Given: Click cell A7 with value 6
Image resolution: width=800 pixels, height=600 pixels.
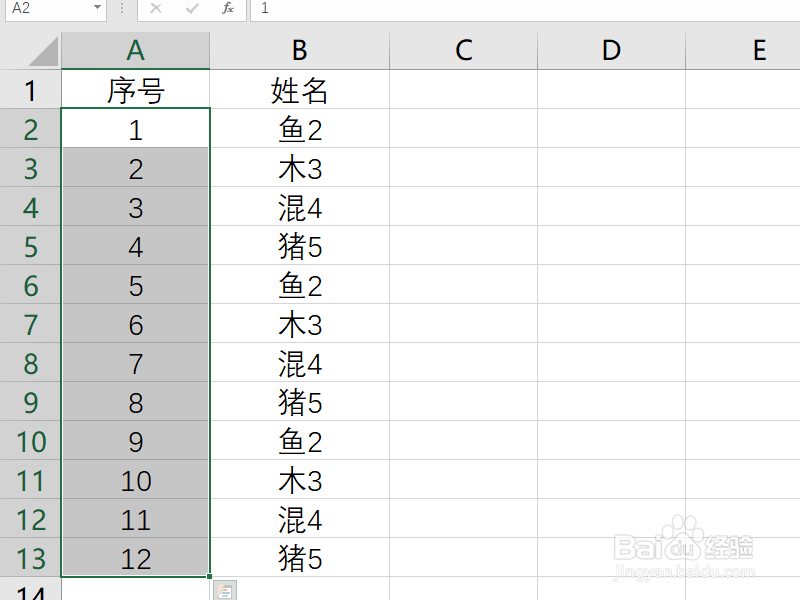Looking at the screenshot, I should (x=135, y=323).
